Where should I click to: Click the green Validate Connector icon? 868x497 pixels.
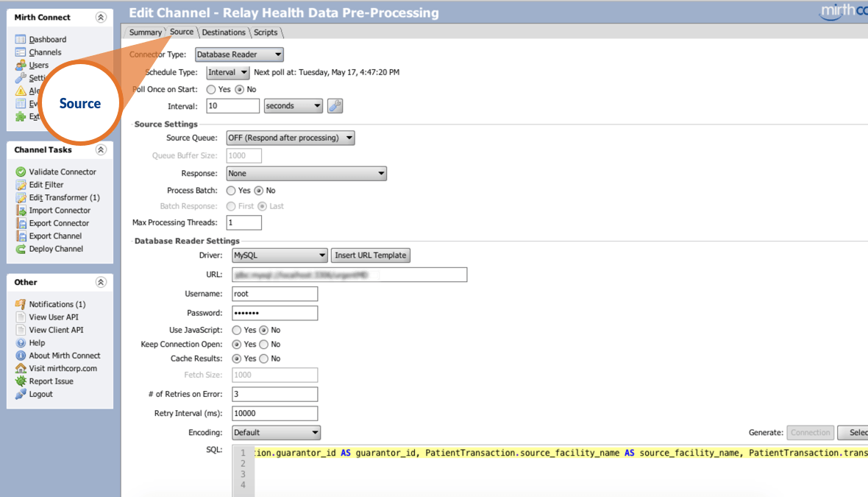click(x=21, y=172)
